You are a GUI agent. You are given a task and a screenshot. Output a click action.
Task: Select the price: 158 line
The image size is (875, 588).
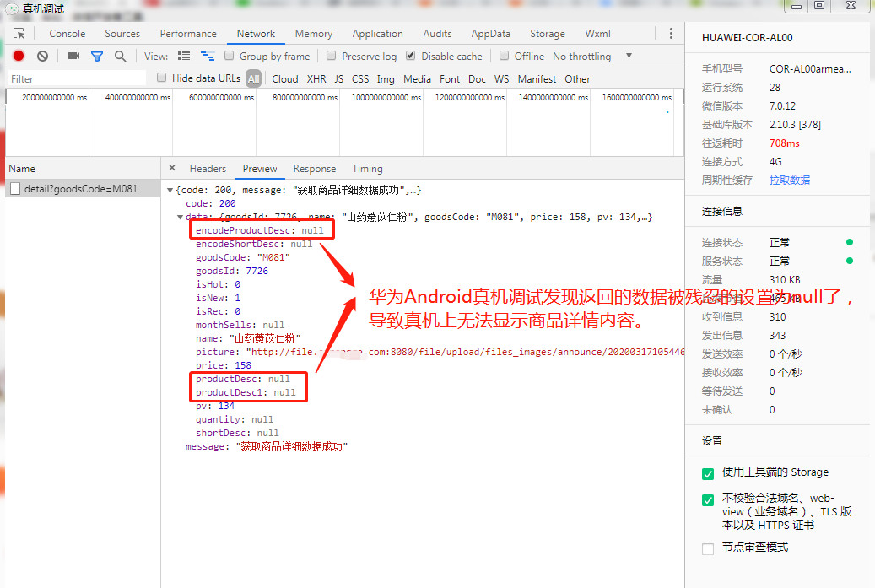(x=224, y=364)
